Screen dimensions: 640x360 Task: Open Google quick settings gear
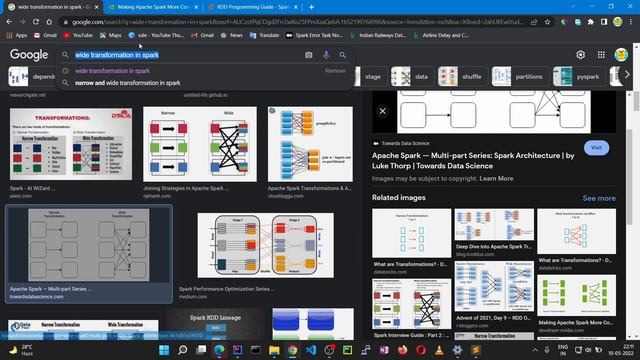[x=580, y=55]
